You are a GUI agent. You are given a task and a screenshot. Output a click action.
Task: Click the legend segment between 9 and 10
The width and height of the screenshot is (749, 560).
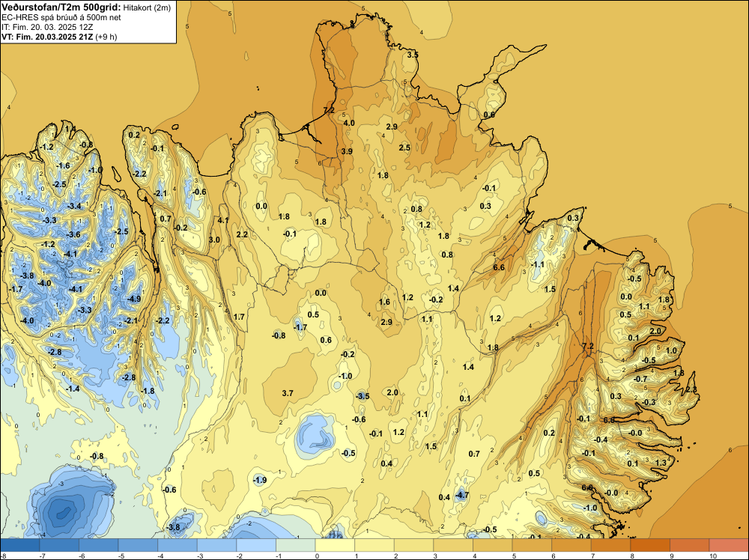coord(690,545)
